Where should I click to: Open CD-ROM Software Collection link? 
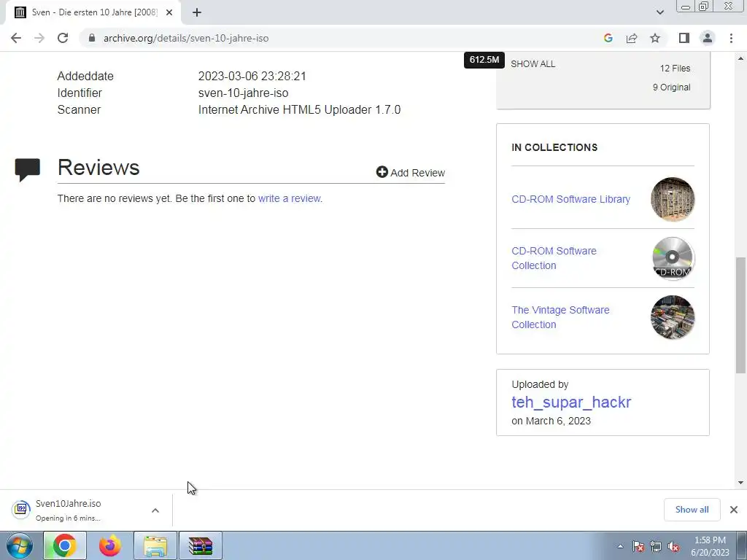(x=554, y=258)
